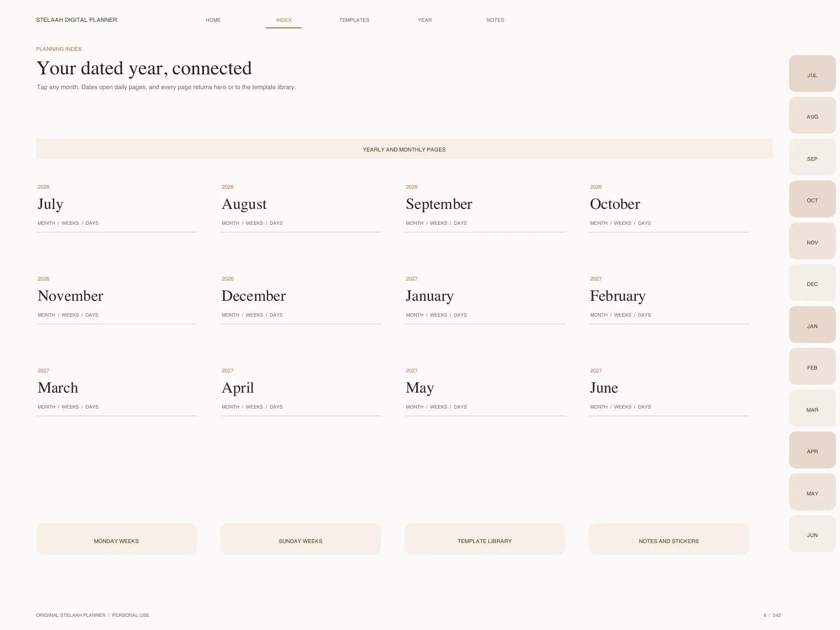
Task: Open the October month heading
Action: pyautogui.click(x=615, y=204)
